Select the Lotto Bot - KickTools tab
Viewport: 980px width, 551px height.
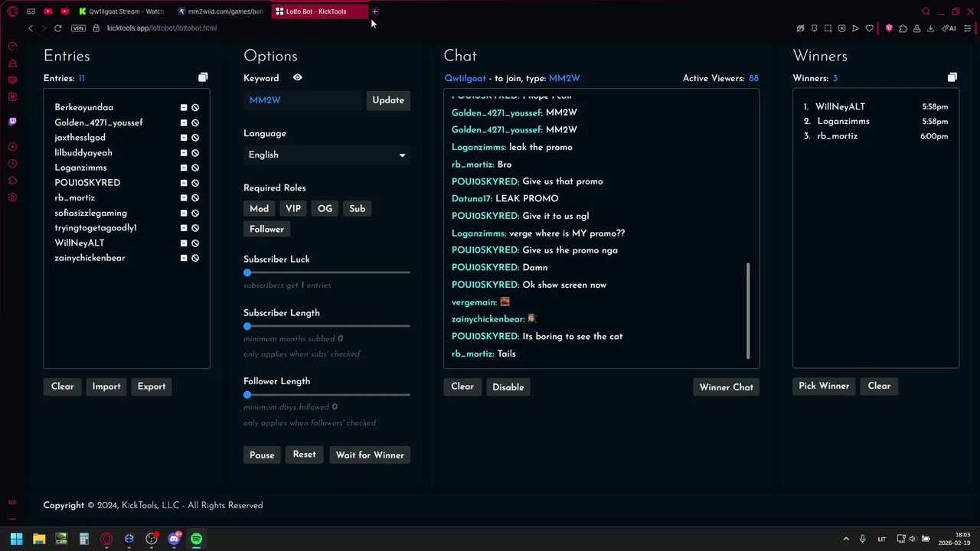(319, 11)
